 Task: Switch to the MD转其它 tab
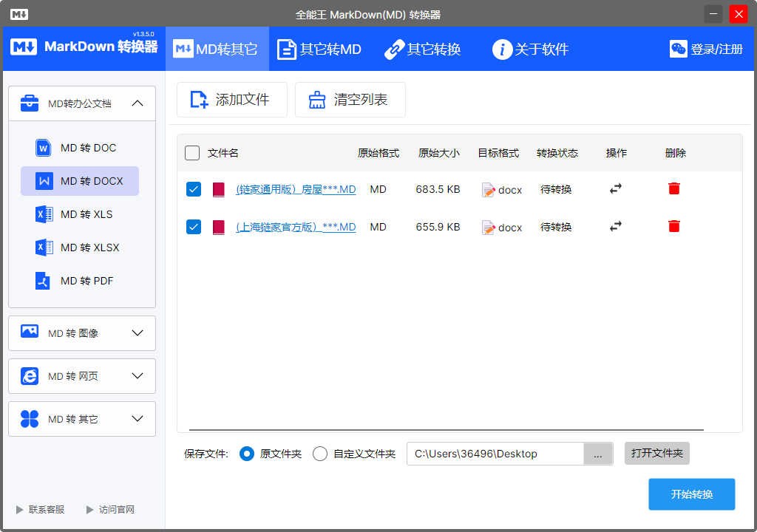pos(217,49)
